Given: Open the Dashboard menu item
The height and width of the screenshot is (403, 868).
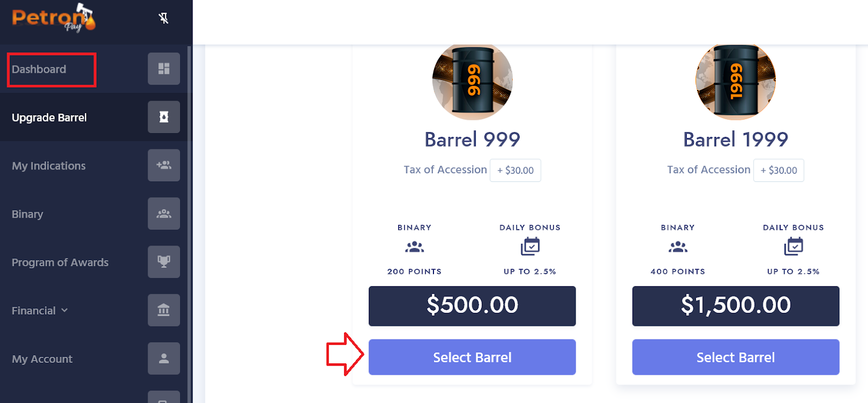Looking at the screenshot, I should pyautogui.click(x=39, y=70).
